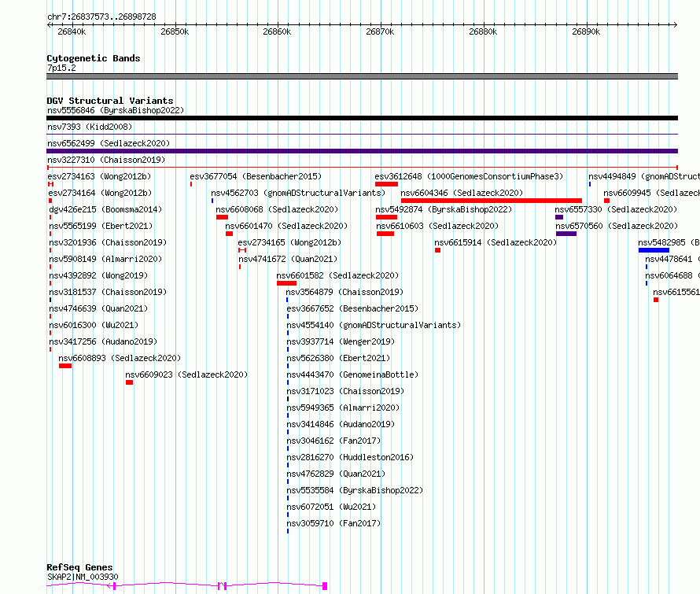This screenshot has width=700, height=594.
Task: Click nsv3171023 (Chaisson2019) label
Action: coord(345,391)
